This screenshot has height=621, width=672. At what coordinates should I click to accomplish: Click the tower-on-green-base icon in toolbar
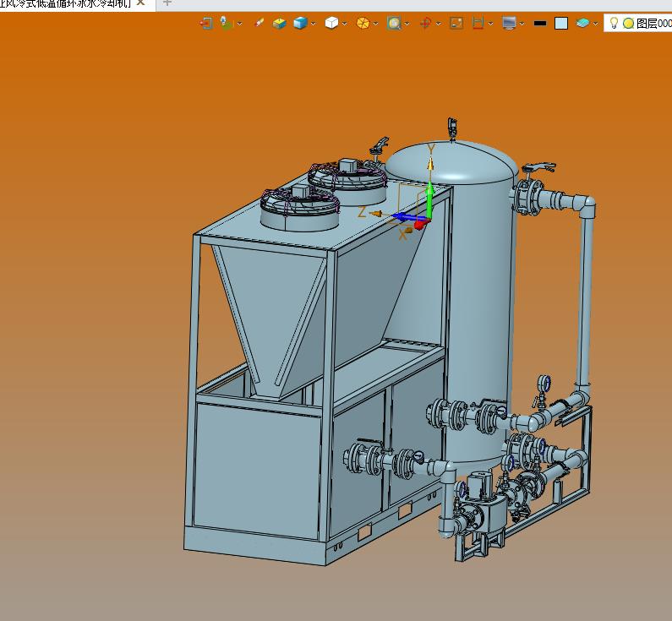226,23
